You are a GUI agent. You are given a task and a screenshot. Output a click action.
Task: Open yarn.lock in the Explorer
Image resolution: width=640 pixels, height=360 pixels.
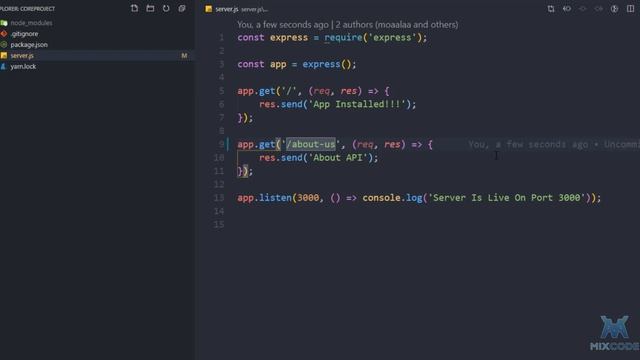(x=23, y=67)
